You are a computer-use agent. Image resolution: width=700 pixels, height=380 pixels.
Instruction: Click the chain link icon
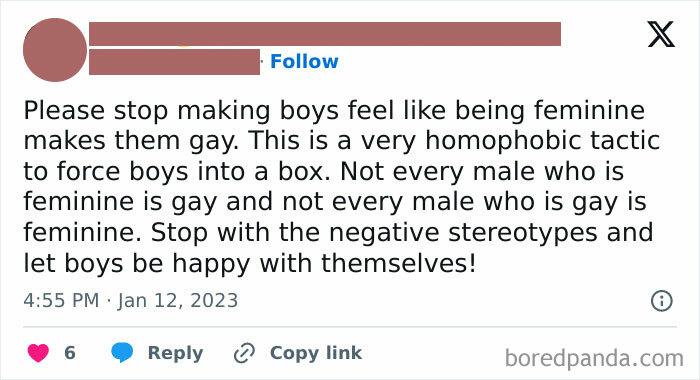click(x=245, y=353)
